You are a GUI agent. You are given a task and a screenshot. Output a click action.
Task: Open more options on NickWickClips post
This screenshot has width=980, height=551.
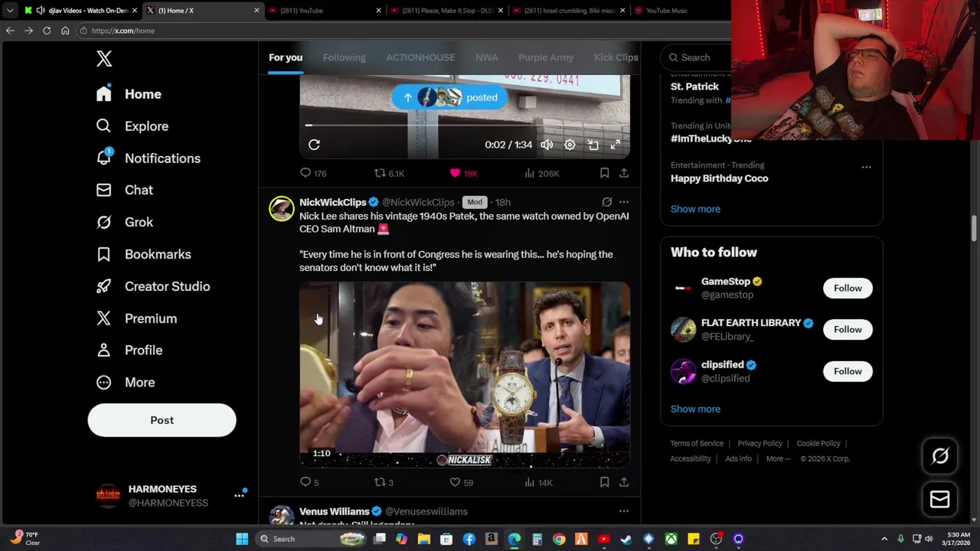(x=624, y=202)
